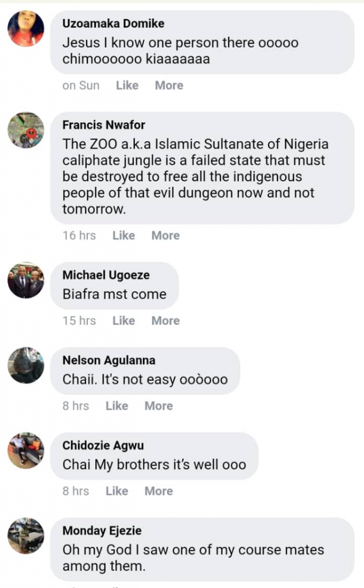364x588 pixels.
Task: Open More options on Francis Nwafor's comment
Action: [x=165, y=235]
